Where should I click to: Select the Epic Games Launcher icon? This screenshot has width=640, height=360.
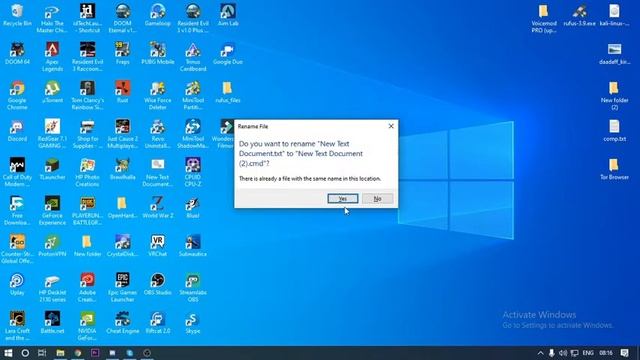(122, 287)
